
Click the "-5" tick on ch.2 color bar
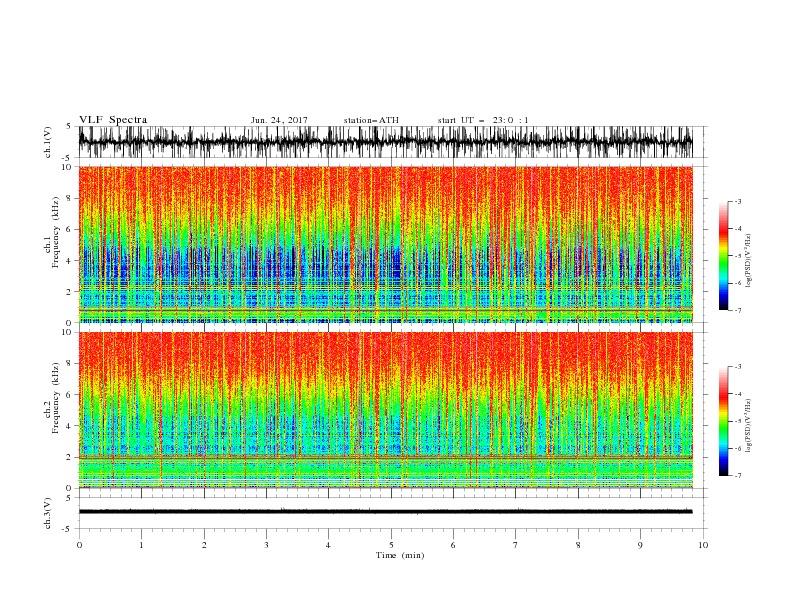(x=737, y=421)
